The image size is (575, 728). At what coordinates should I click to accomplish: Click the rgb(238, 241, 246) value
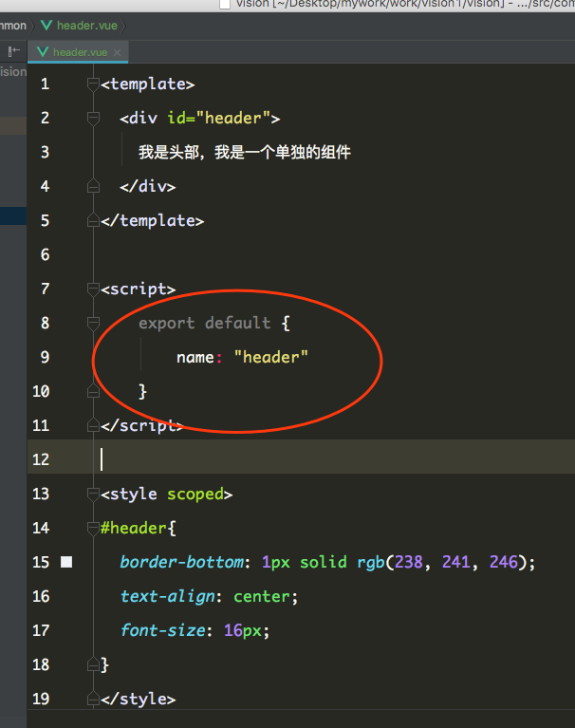click(x=441, y=562)
